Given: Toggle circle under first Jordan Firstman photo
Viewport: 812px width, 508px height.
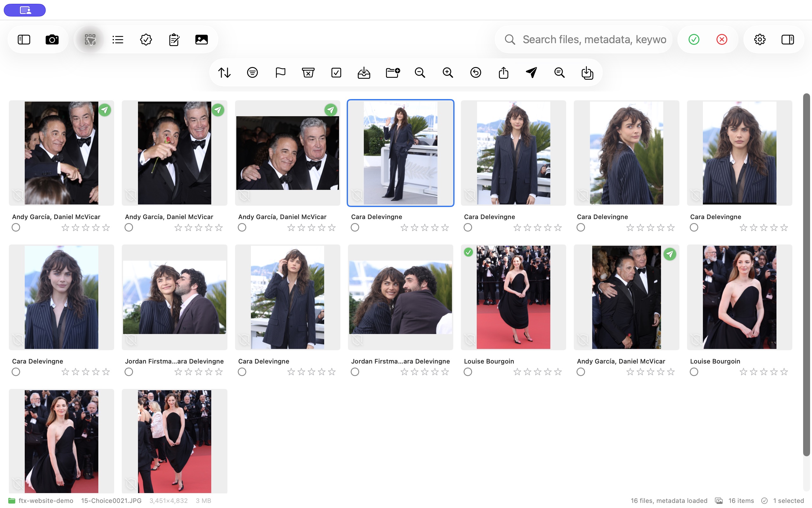Looking at the screenshot, I should [x=129, y=372].
